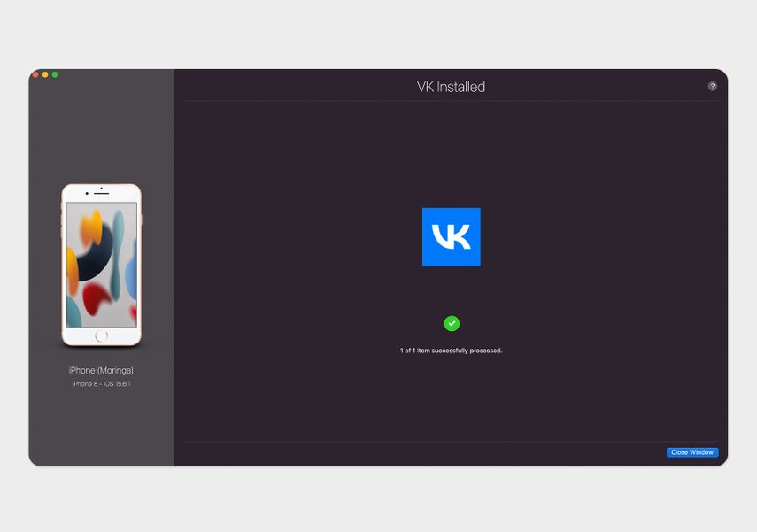Close the window with the red button
Screen dimensions: 757x532
35,75
